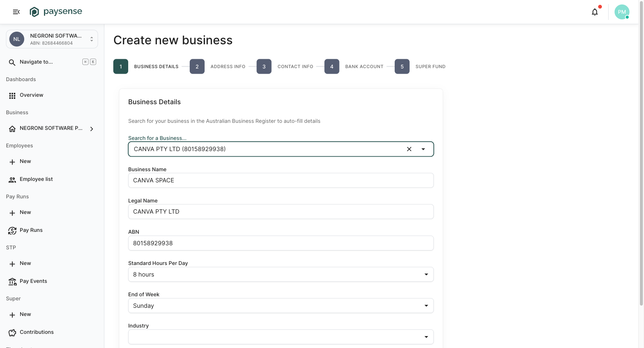The width and height of the screenshot is (644, 348).
Task: Create New under Employees
Action: (52, 162)
